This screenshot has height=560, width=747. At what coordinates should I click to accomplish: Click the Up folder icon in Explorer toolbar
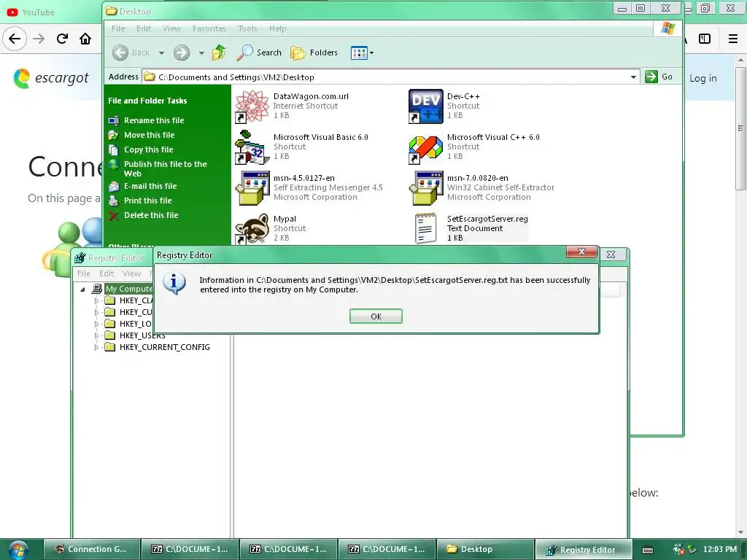pos(219,52)
